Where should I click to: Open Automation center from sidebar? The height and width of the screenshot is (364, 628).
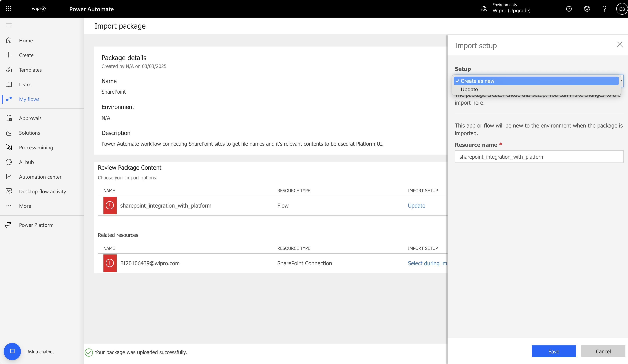[x=40, y=177]
